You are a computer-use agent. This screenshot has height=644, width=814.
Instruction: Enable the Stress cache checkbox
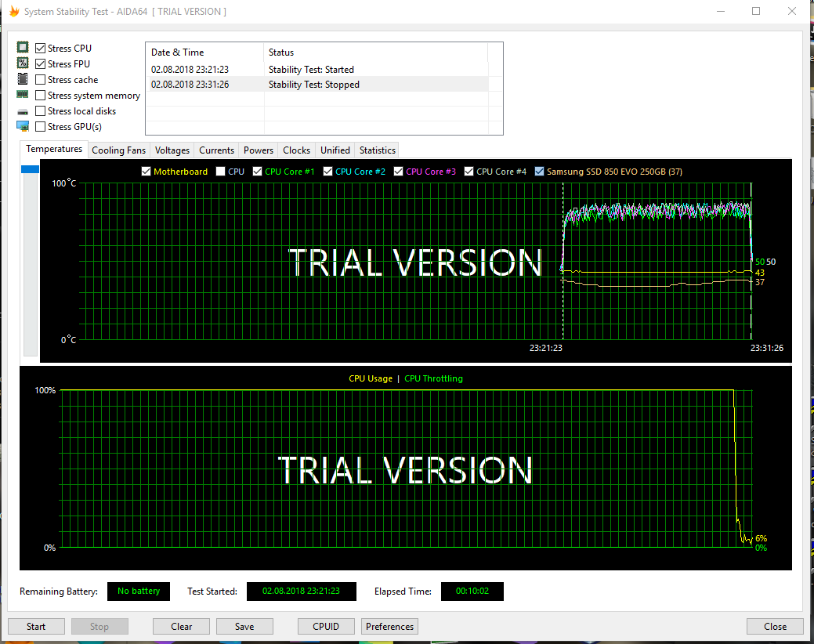(x=40, y=79)
